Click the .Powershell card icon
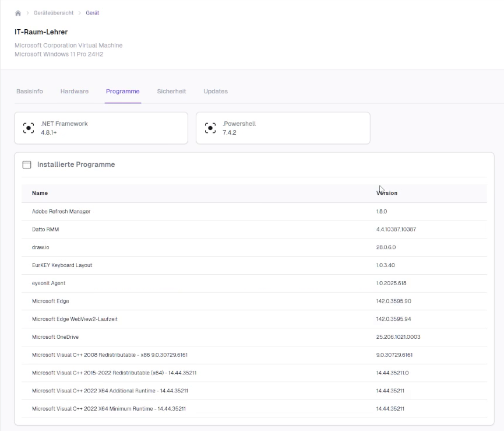The width and height of the screenshot is (504, 431). (x=210, y=128)
